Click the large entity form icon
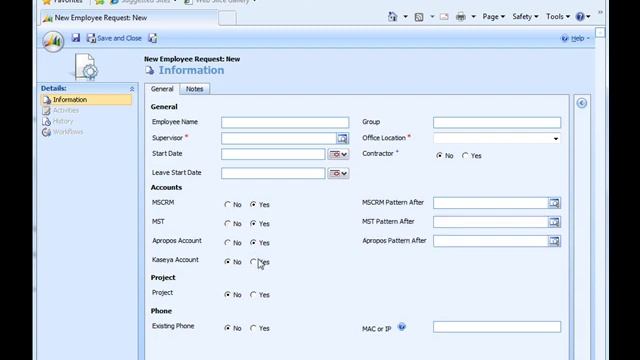Viewport: 640px width, 360px height. coord(85,67)
